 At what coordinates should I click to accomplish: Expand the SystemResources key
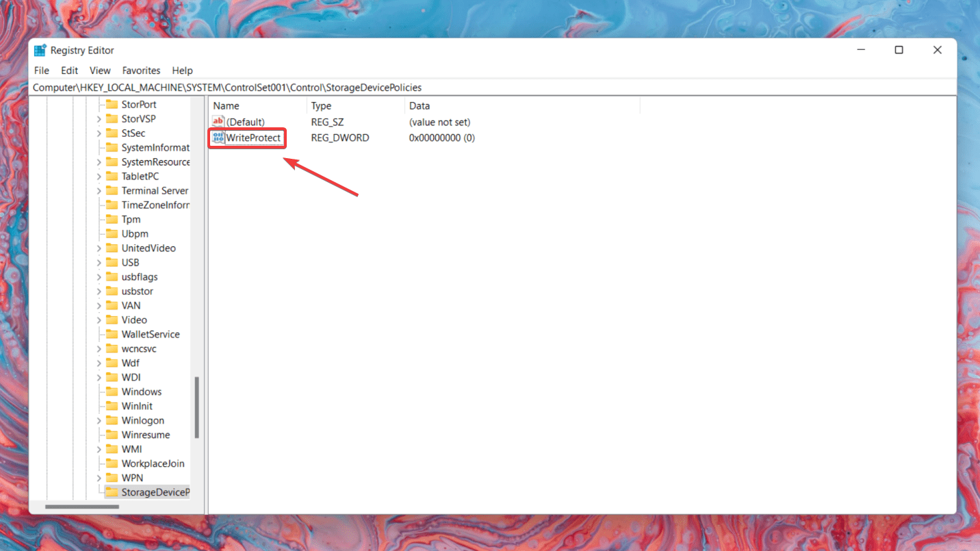tap(99, 162)
